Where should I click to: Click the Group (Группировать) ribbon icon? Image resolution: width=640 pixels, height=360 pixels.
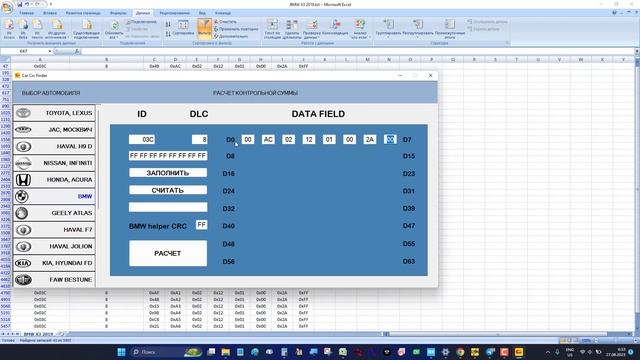click(388, 28)
